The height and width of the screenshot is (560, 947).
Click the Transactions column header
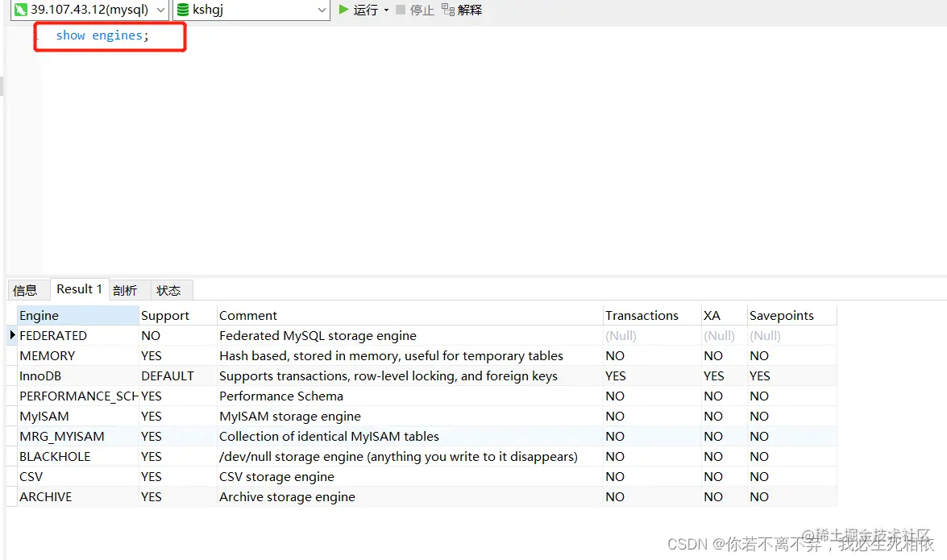[x=652, y=315]
